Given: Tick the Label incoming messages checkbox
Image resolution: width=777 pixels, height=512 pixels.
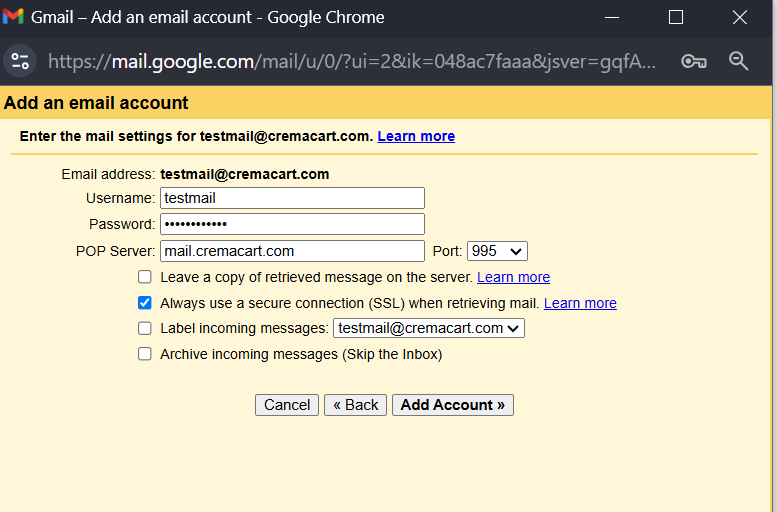Looking at the screenshot, I should click(x=145, y=328).
